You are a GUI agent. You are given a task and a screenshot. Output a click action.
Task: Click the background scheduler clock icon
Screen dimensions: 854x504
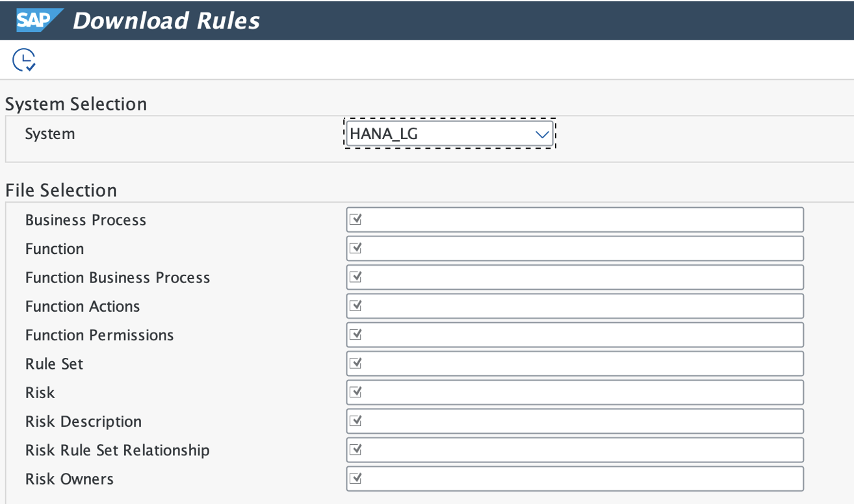24,59
